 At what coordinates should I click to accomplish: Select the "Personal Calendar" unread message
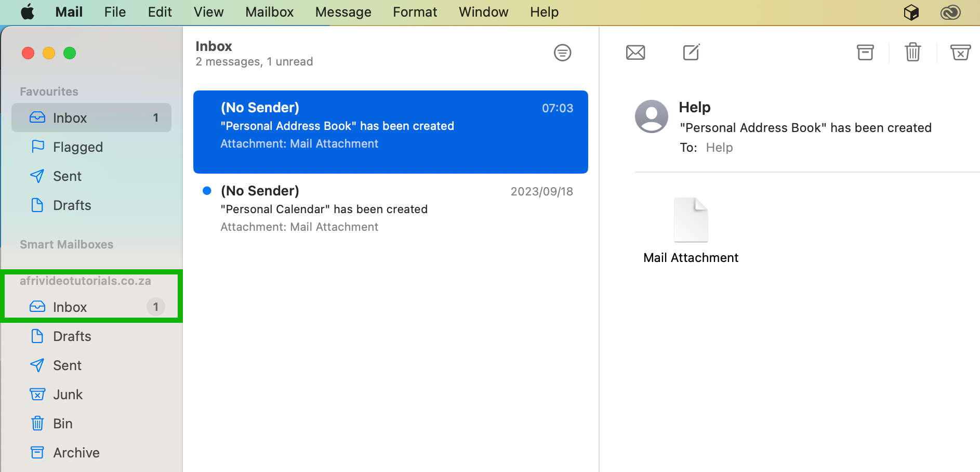point(390,209)
